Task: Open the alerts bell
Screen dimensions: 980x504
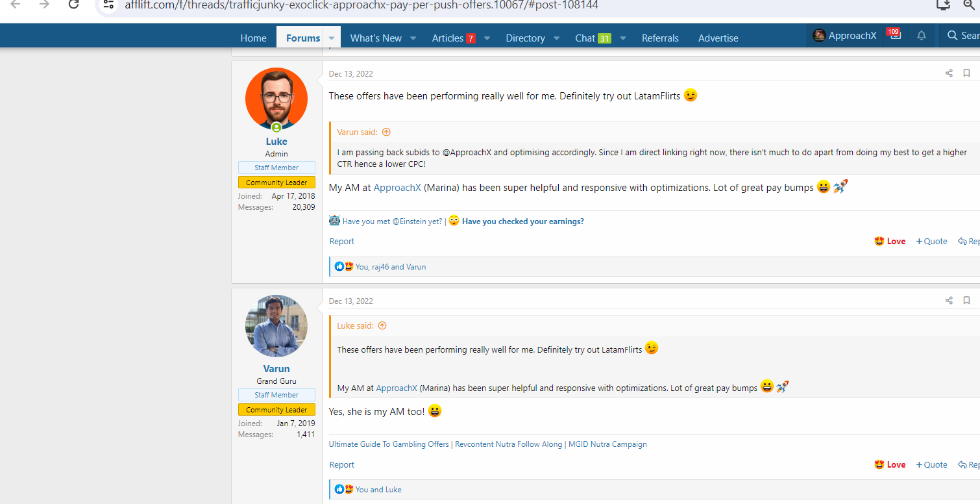Action: click(921, 36)
